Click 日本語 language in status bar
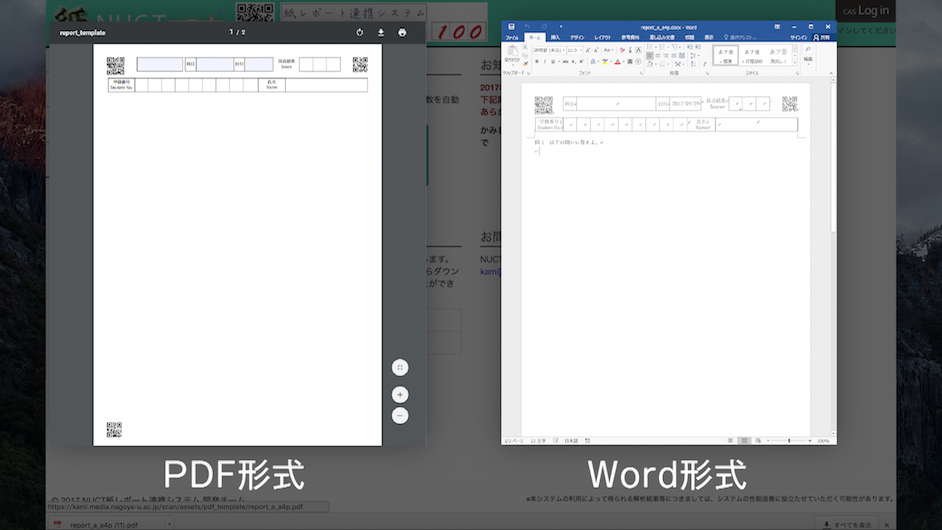 [571, 440]
